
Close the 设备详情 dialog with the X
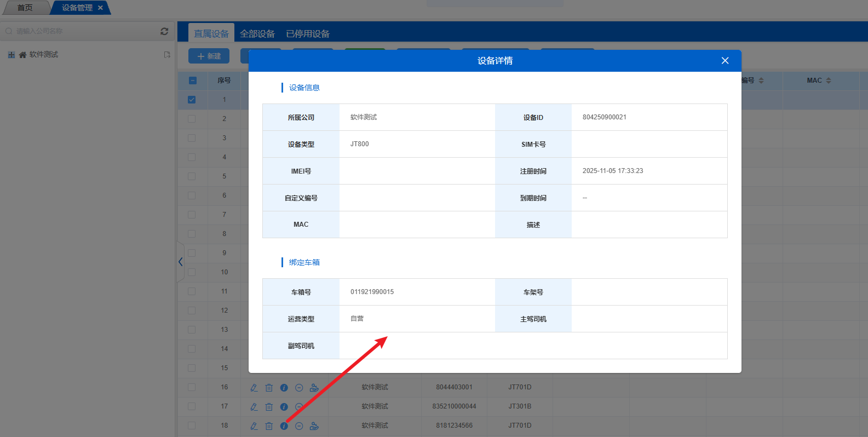[x=725, y=61]
